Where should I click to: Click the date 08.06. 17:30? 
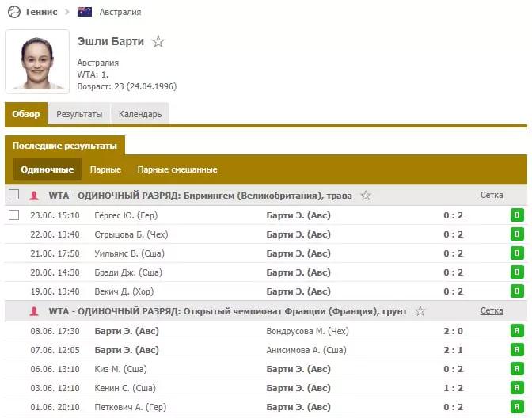(x=55, y=331)
